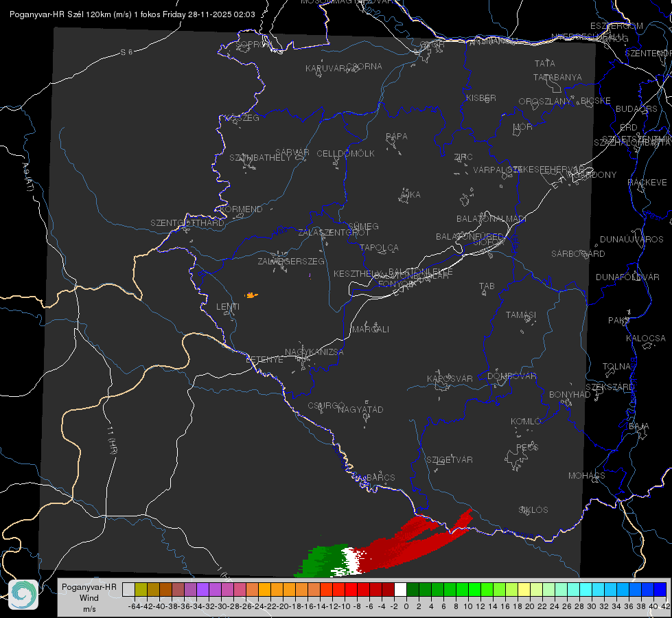The width and height of the screenshot is (672, 618).
Task: Click the cyan 28–30 m/s legend swatch
Action: click(x=586, y=589)
